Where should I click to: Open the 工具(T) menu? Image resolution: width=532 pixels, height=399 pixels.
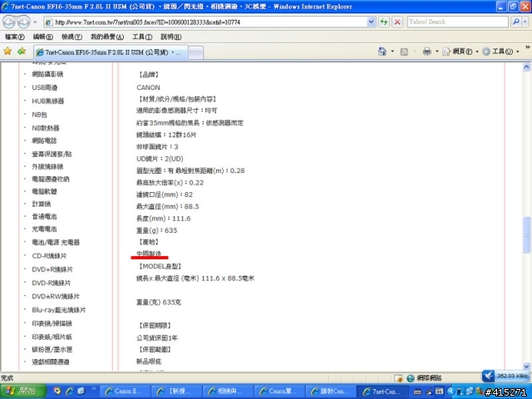tap(142, 37)
